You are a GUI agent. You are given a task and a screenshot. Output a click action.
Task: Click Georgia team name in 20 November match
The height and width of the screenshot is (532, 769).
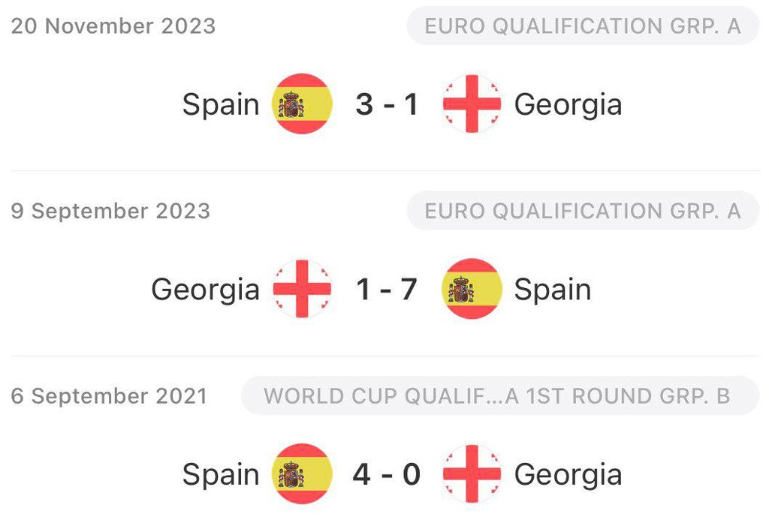pos(568,105)
